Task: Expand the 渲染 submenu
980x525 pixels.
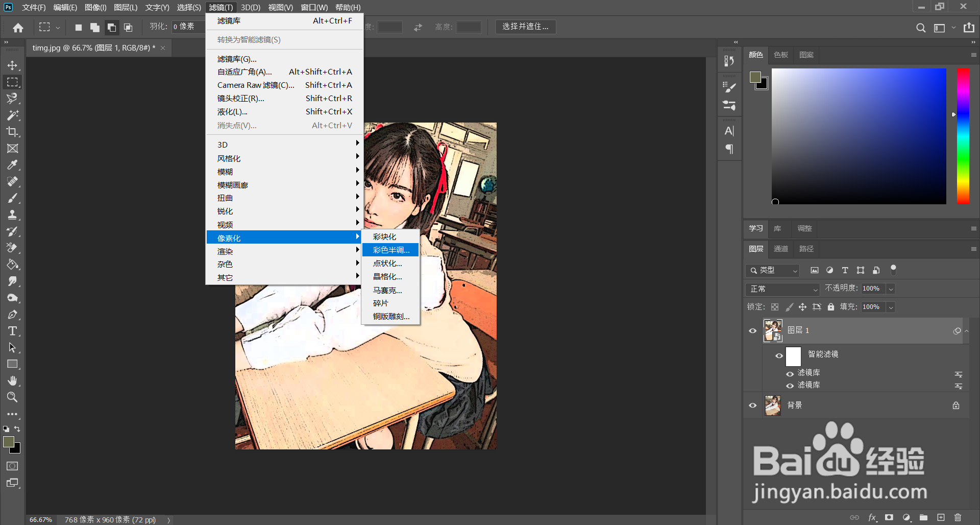Action: point(284,251)
